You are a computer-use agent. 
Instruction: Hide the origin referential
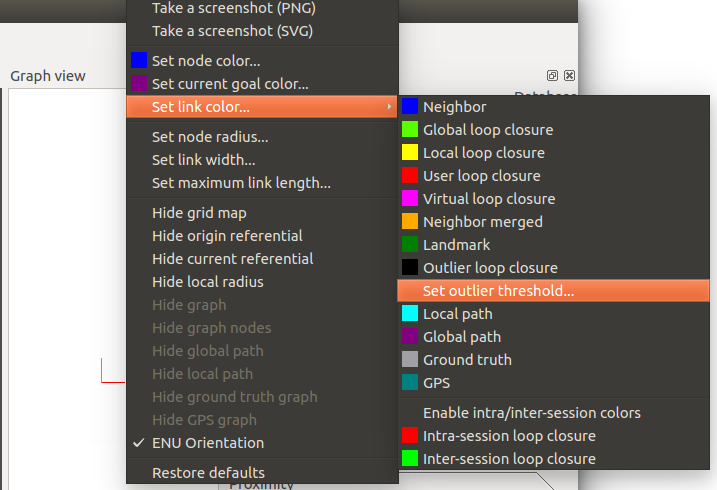227,236
